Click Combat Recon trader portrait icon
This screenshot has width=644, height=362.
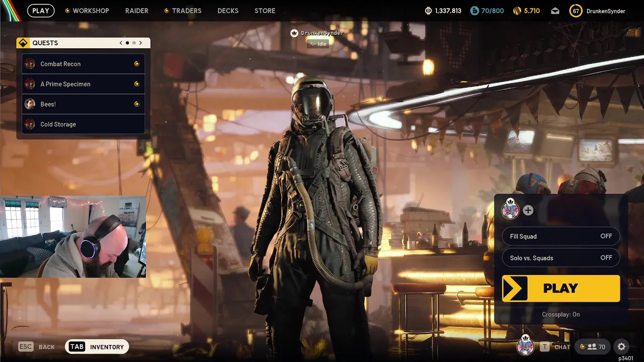[30, 64]
